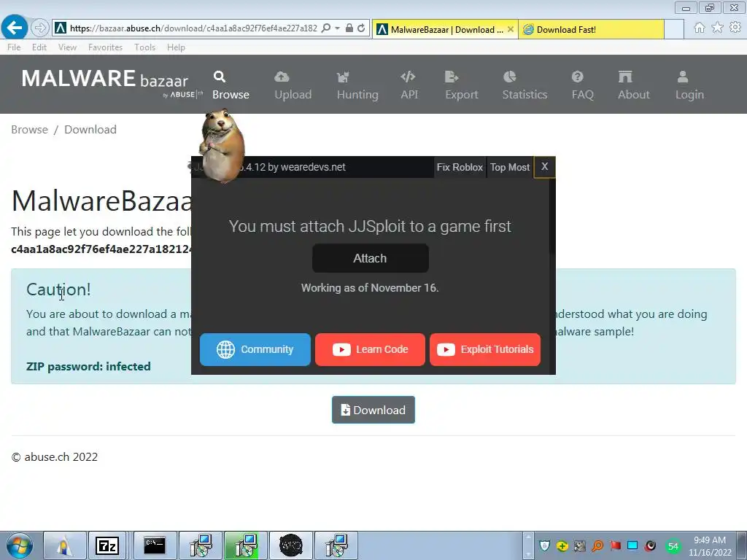The height and width of the screenshot is (560, 747).
Task: Open the Edit menu
Action: click(39, 47)
